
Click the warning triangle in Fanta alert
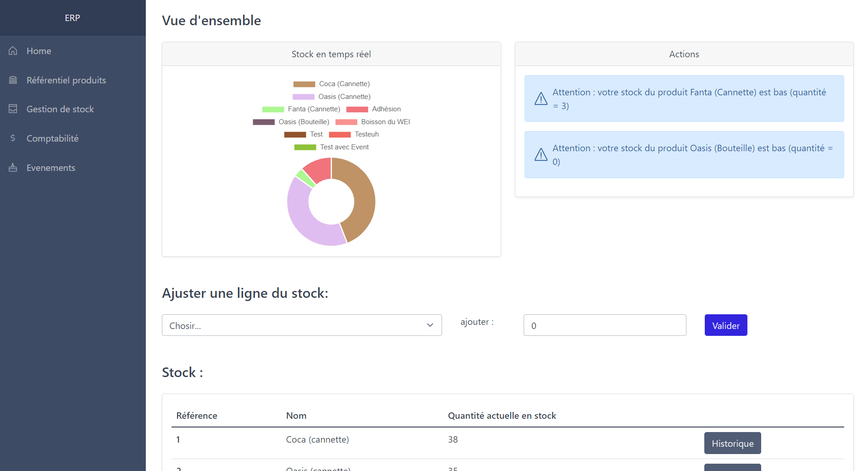pyautogui.click(x=541, y=99)
